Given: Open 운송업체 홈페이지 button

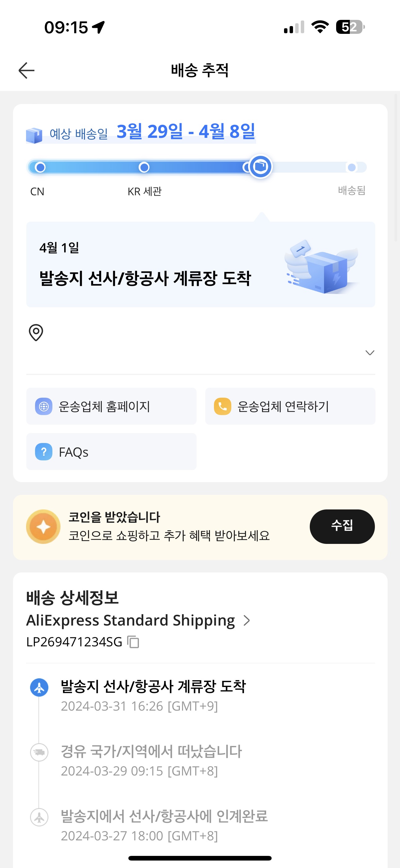Looking at the screenshot, I should click(111, 406).
